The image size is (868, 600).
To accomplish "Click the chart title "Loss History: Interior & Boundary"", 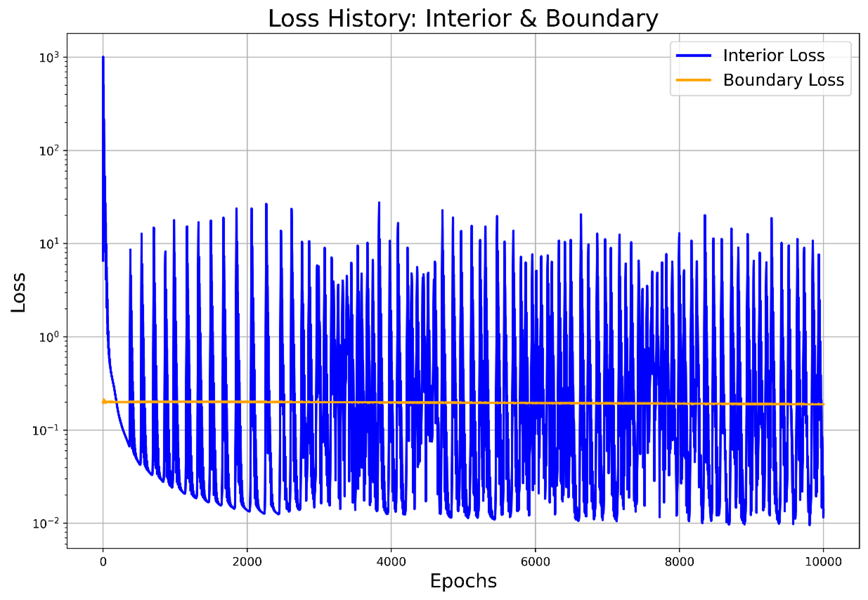I will pyautogui.click(x=463, y=18).
